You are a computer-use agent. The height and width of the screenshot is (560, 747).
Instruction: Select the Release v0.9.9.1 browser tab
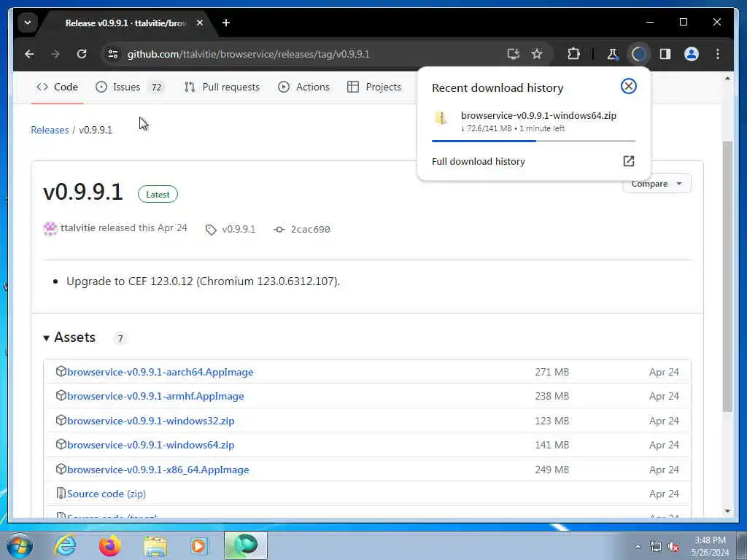(x=125, y=23)
